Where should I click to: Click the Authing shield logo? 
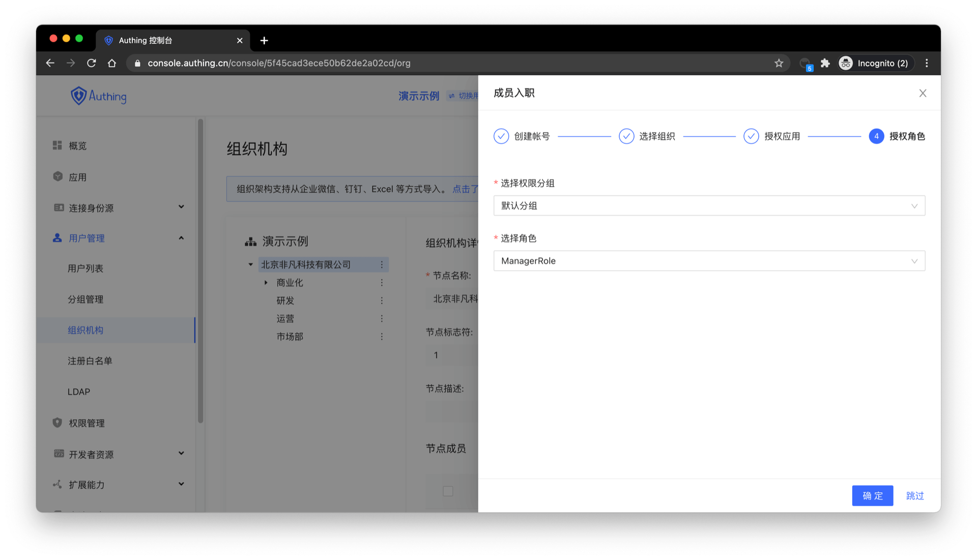(78, 96)
